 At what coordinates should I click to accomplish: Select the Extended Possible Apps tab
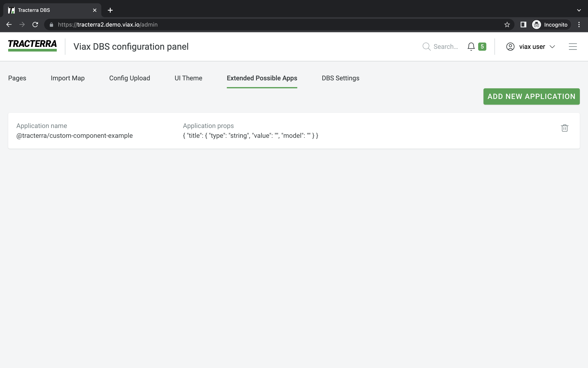(x=262, y=78)
